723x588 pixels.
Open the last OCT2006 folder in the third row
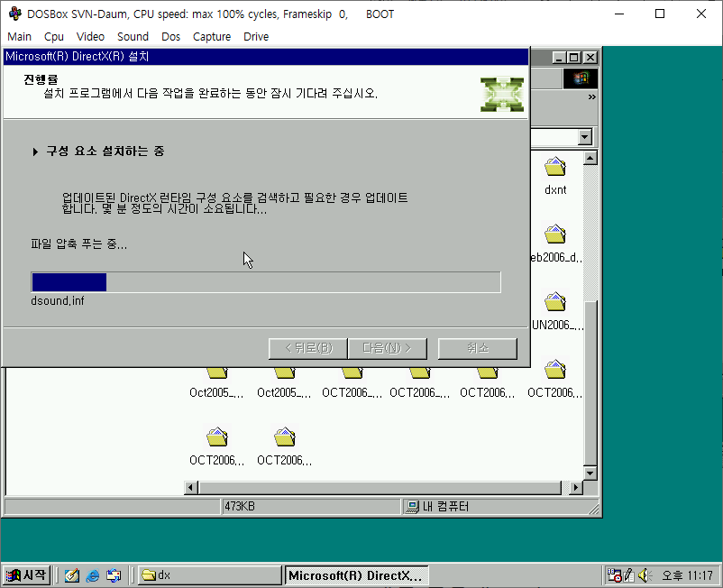click(555, 370)
